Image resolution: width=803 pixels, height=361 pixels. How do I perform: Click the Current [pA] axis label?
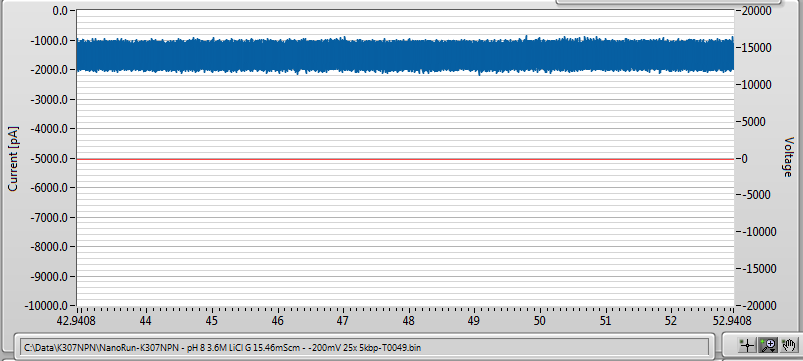click(x=13, y=158)
